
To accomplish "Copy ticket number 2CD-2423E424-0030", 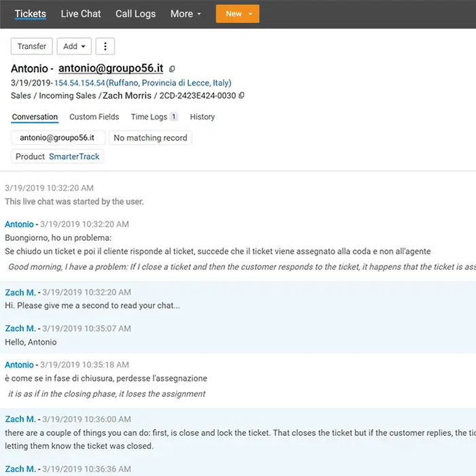I will [241, 96].
